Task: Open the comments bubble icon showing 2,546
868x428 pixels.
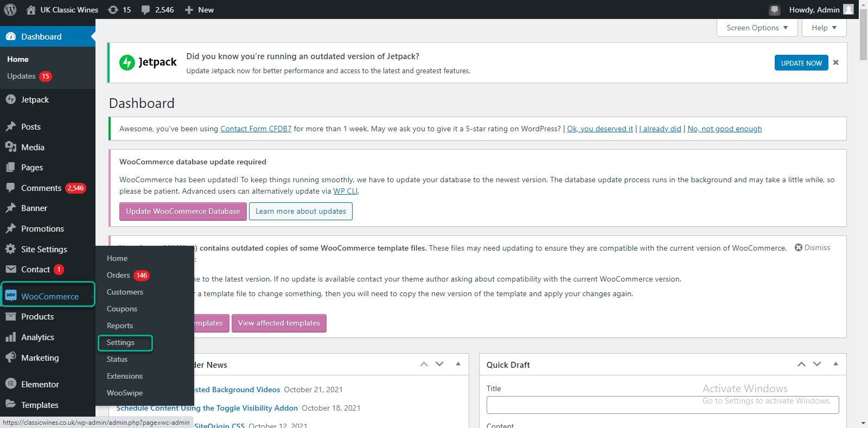Action: (x=145, y=10)
